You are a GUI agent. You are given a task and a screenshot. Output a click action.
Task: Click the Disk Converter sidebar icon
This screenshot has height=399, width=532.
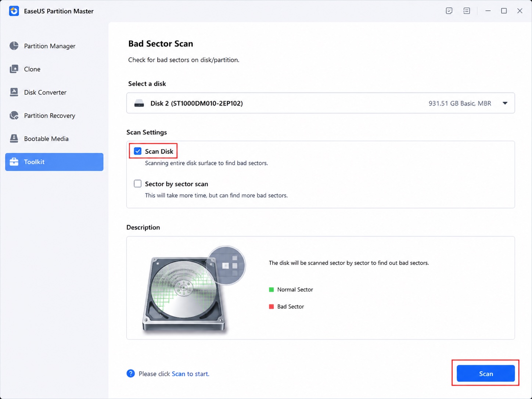(x=14, y=92)
